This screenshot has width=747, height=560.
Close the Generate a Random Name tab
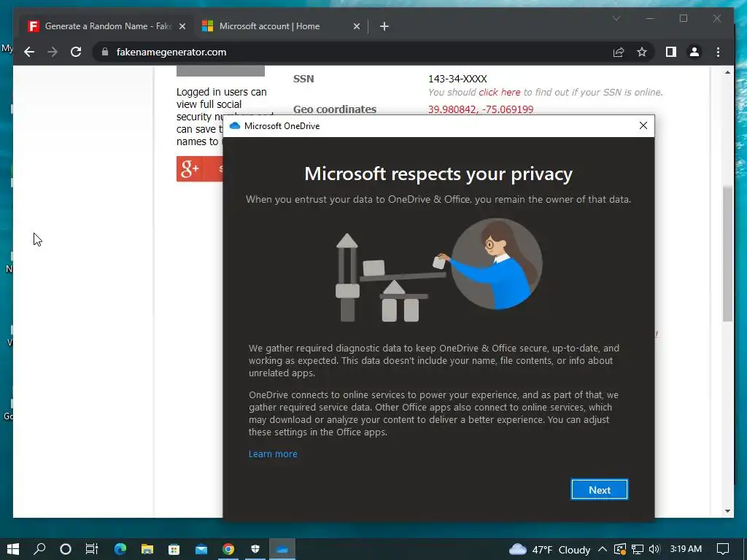182,26
